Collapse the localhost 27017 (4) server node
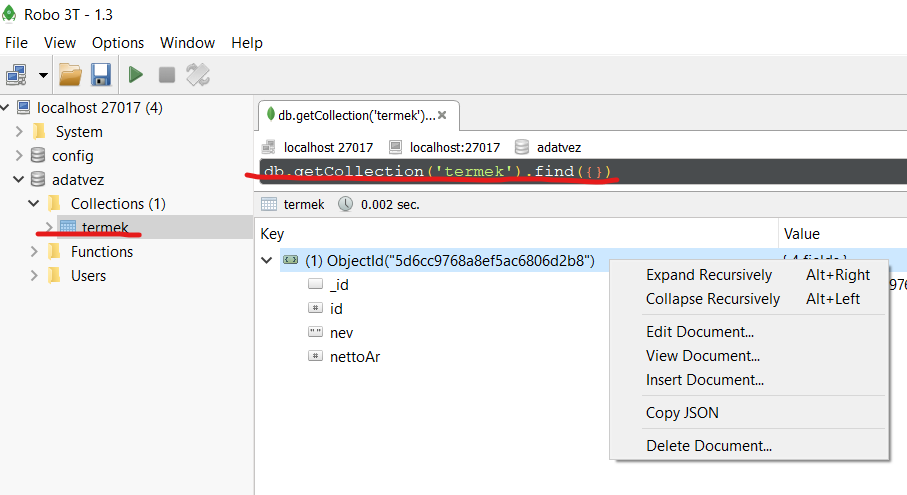Screen dimensions: 907x495 pyautogui.click(x=5, y=107)
